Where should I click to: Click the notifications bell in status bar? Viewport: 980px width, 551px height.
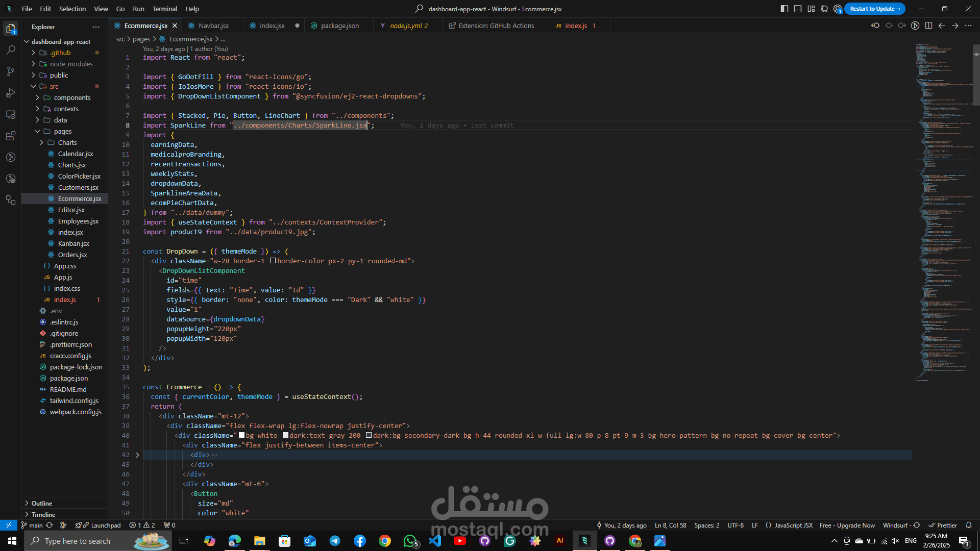(969, 525)
